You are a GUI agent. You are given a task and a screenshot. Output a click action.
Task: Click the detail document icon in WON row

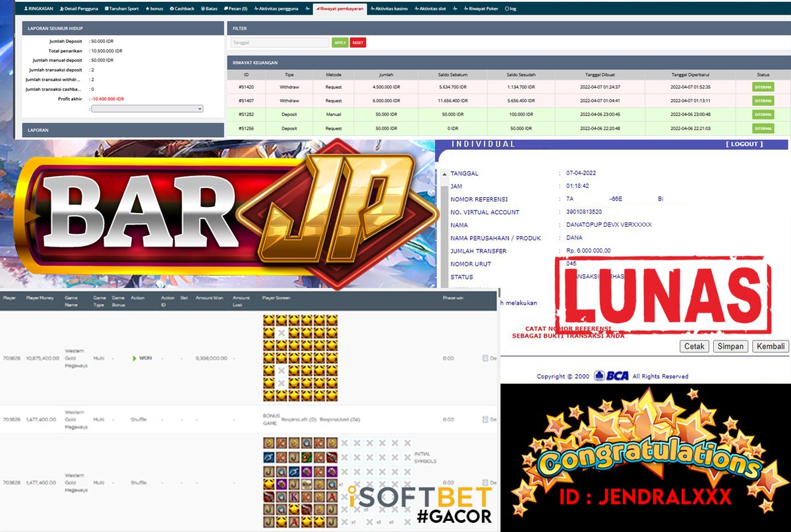(485, 358)
